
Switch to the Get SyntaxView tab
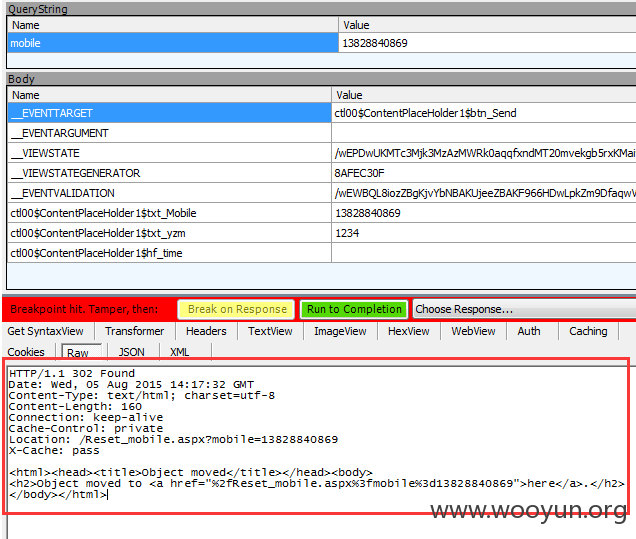[x=45, y=331]
